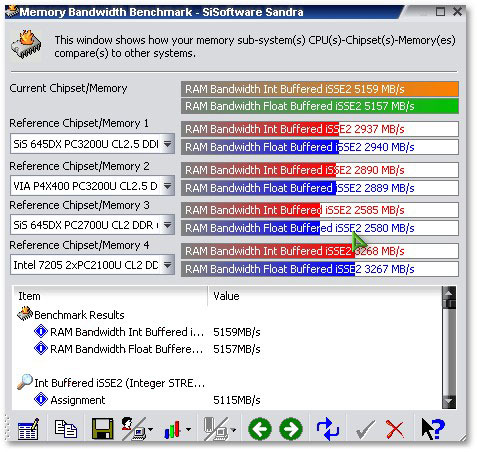Click the Benchmark Results chip icon
The image size is (477, 452).
click(x=25, y=314)
